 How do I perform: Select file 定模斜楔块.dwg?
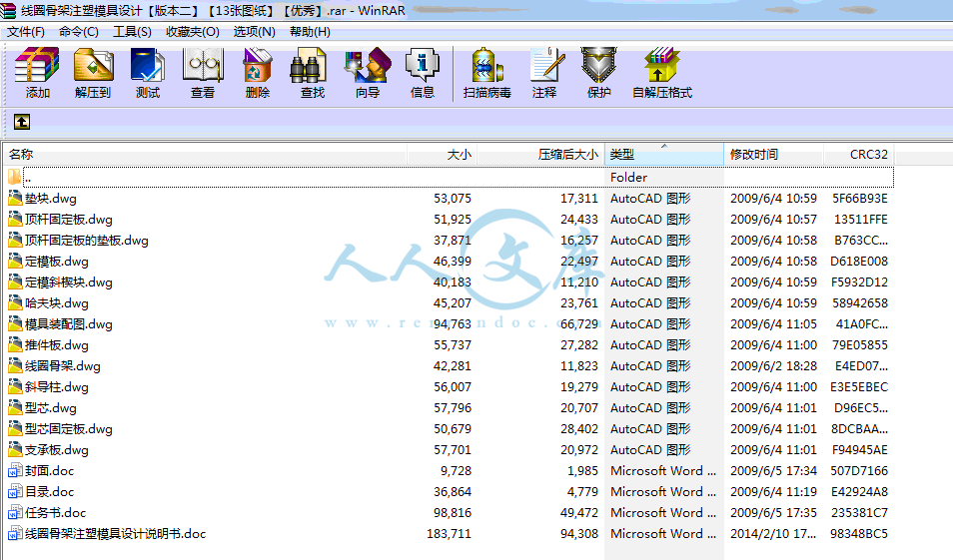(69, 282)
